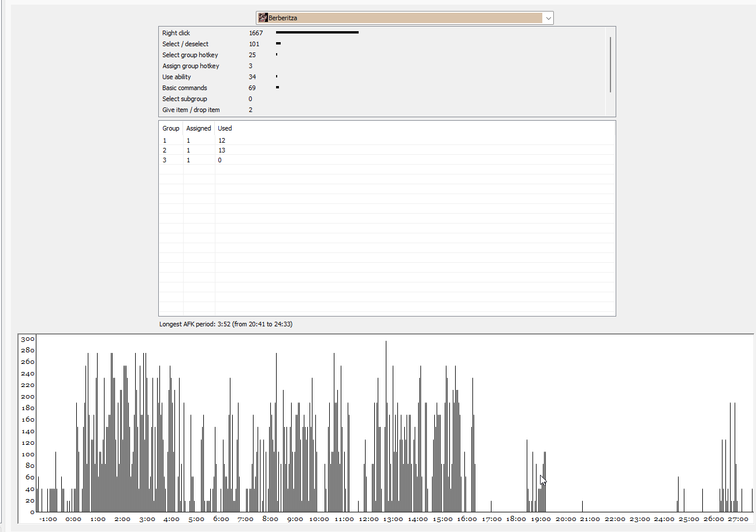Sort by the Assigned column header
756x532 pixels.
(x=199, y=128)
